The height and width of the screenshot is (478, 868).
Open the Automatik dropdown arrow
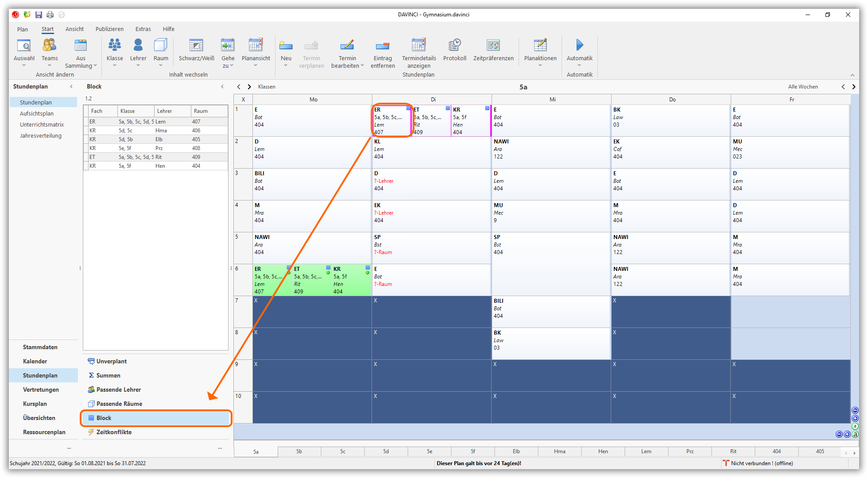pyautogui.click(x=579, y=66)
